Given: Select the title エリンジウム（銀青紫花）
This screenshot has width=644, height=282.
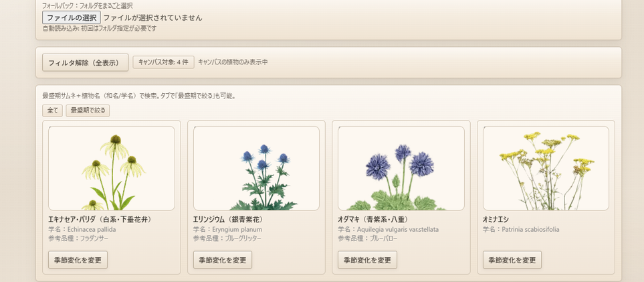Looking at the screenshot, I should pyautogui.click(x=229, y=220).
